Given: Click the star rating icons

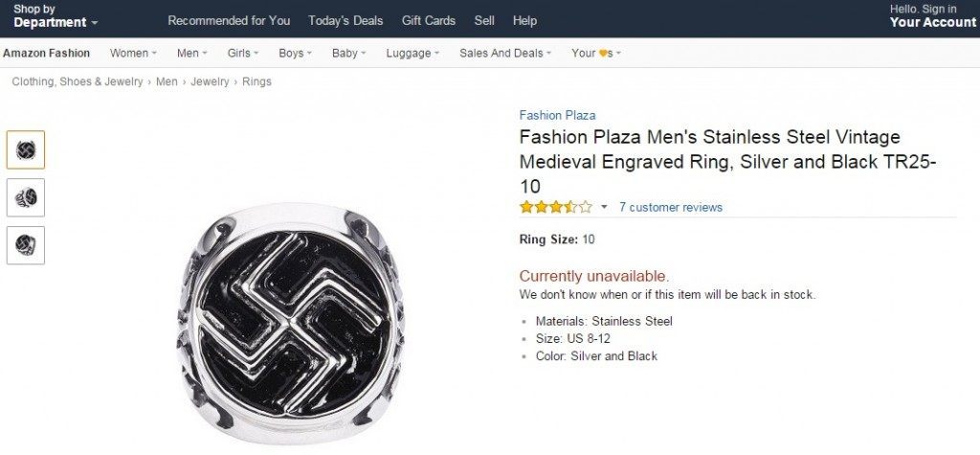Looking at the screenshot, I should click(556, 207).
